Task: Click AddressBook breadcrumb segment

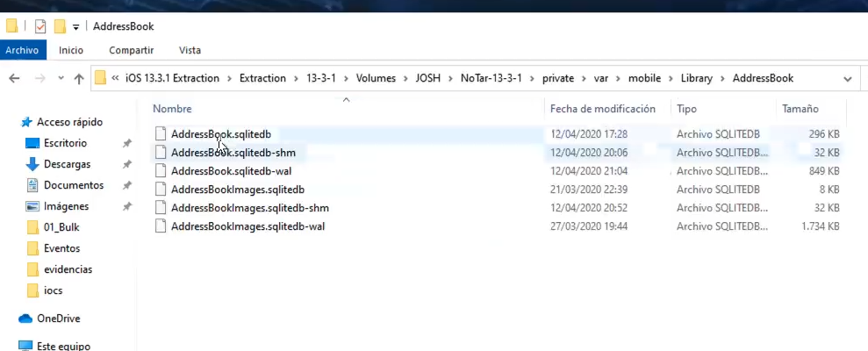Action: tap(763, 78)
